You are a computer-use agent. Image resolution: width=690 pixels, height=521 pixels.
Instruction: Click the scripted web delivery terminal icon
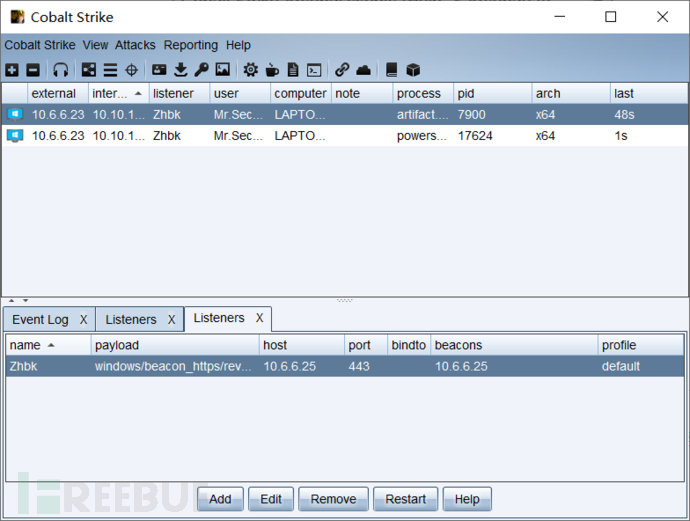[314, 70]
